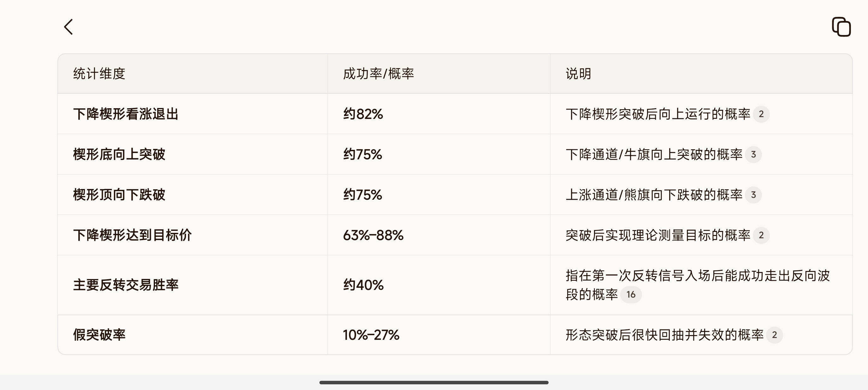This screenshot has width=868, height=390.
Task: Tap the back arrow icon
Action: (68, 27)
